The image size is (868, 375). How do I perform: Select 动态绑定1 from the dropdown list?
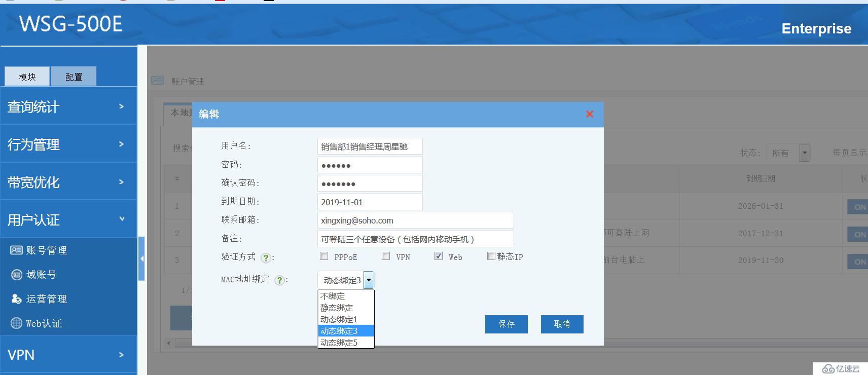346,319
